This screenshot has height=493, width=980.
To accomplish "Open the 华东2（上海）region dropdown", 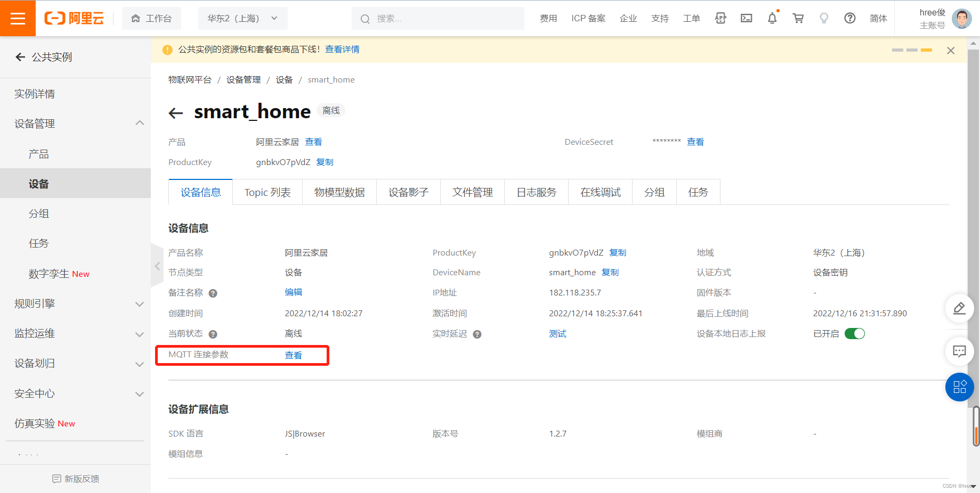I will tap(242, 19).
